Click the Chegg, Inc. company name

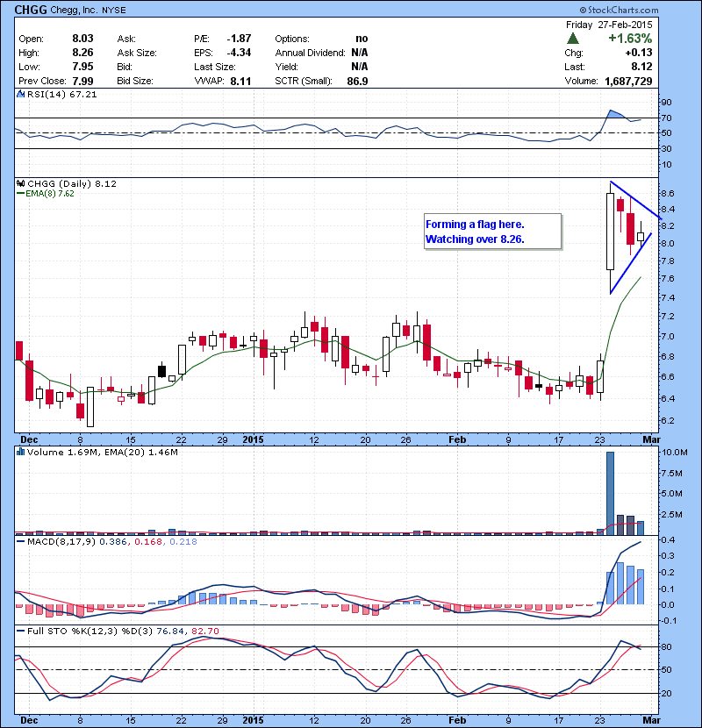[74, 10]
